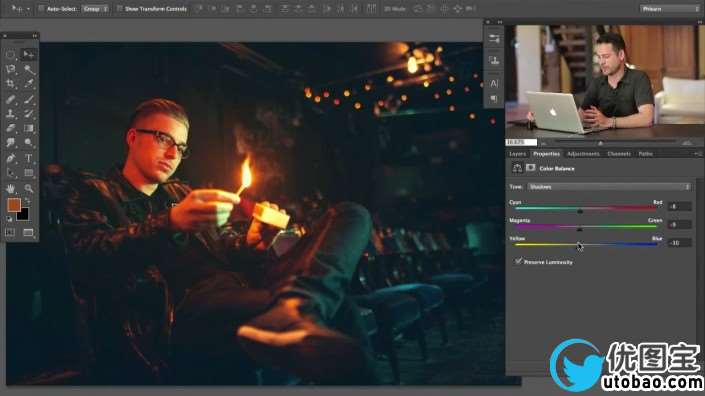The image size is (705, 396).
Task: Click the orange foreground color swatch
Action: coord(14,205)
